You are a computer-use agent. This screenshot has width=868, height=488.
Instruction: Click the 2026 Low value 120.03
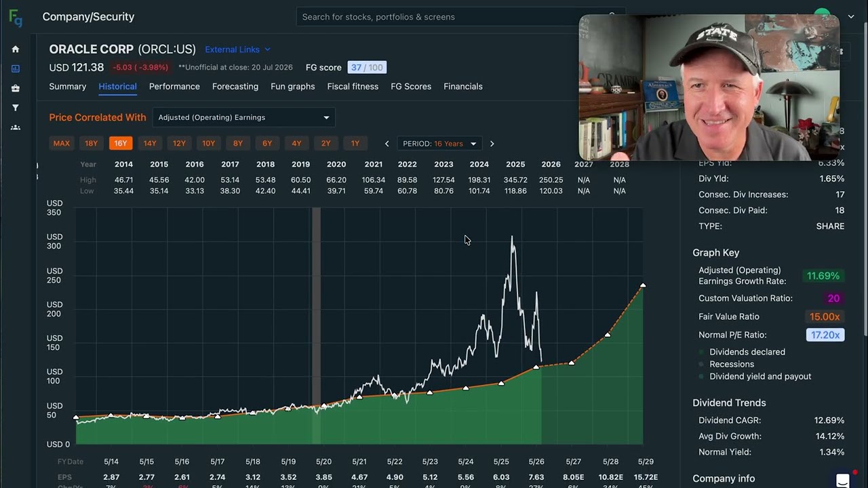click(x=551, y=191)
